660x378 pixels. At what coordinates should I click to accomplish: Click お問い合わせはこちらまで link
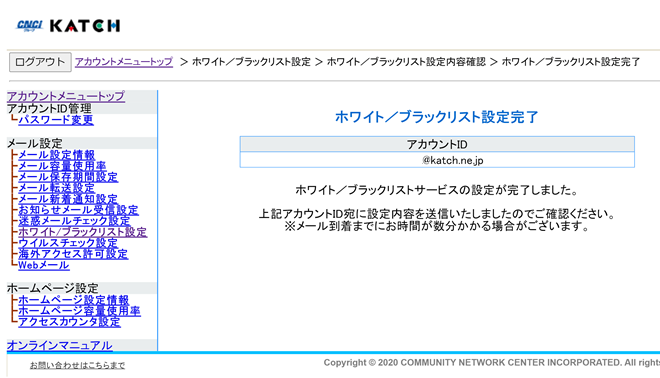coord(77,365)
